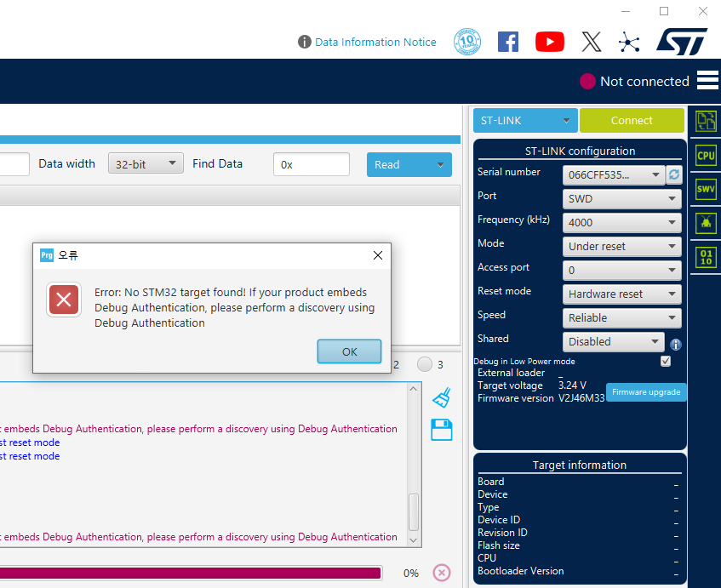Click the Target information heading
Image resolution: width=721 pixels, height=588 pixels.
(x=580, y=465)
